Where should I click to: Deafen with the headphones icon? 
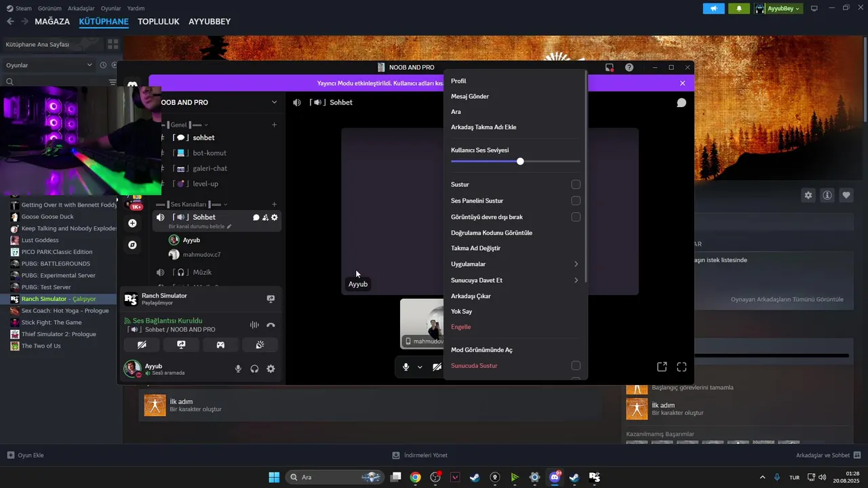click(x=254, y=369)
